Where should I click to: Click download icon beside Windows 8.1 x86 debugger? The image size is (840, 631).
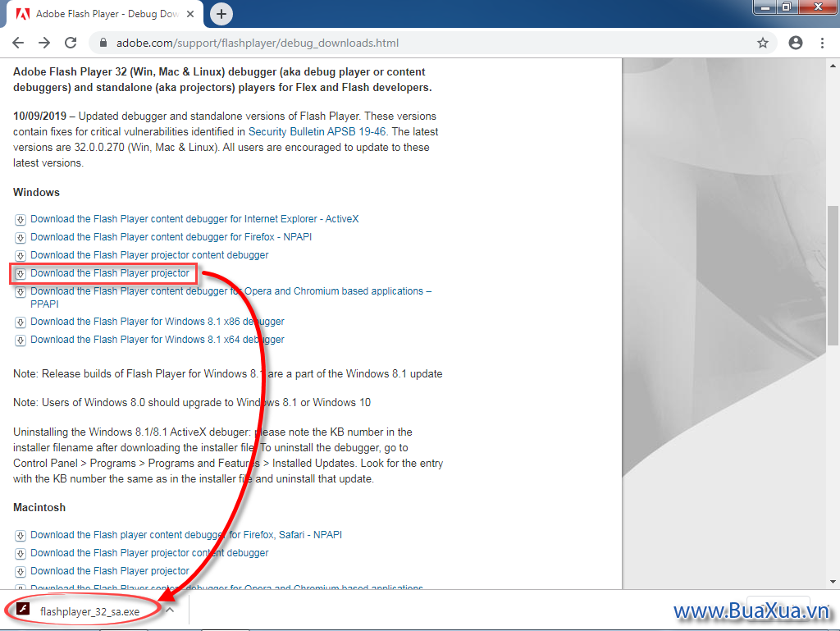coord(21,322)
